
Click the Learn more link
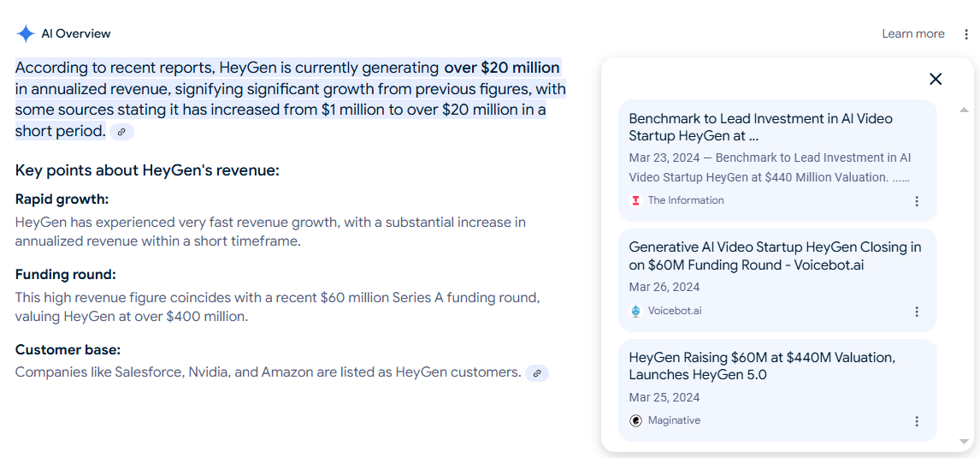click(x=913, y=33)
